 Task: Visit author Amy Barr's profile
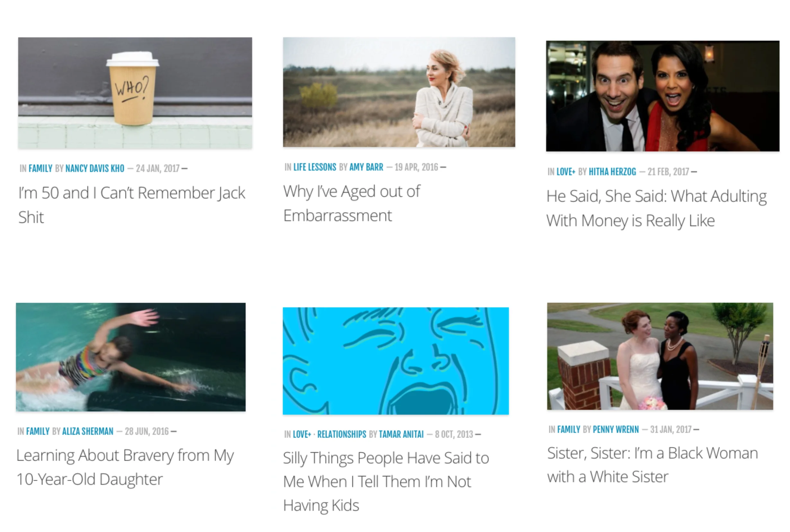[x=366, y=167]
